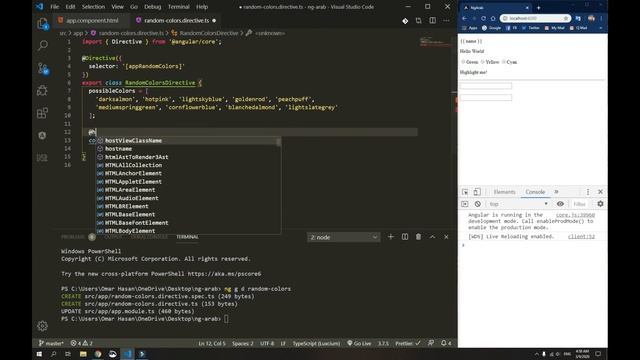The image size is (640, 360).
Task: Close the terminal panel
Action: point(446,237)
